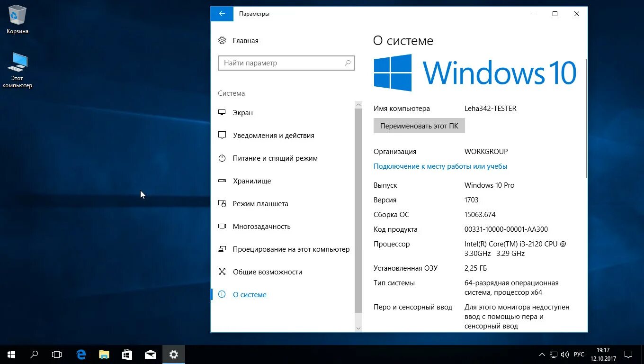The width and height of the screenshot is (644, 364).
Task: Maximize the Параметры window
Action: click(x=555, y=14)
